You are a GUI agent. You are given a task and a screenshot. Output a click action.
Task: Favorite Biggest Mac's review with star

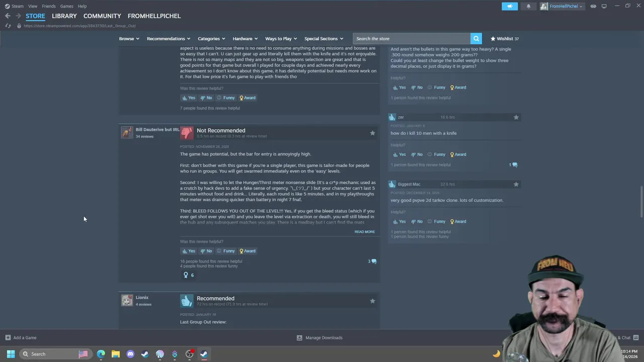(x=516, y=184)
